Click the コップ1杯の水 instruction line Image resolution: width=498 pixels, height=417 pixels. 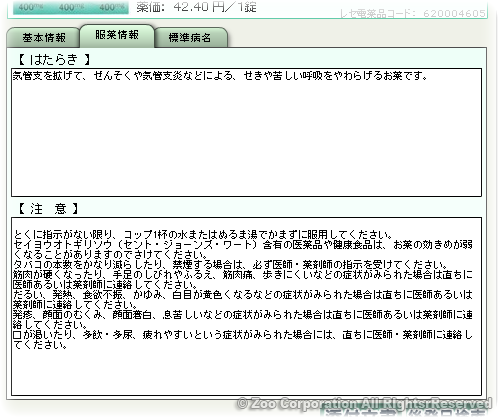[204, 234]
